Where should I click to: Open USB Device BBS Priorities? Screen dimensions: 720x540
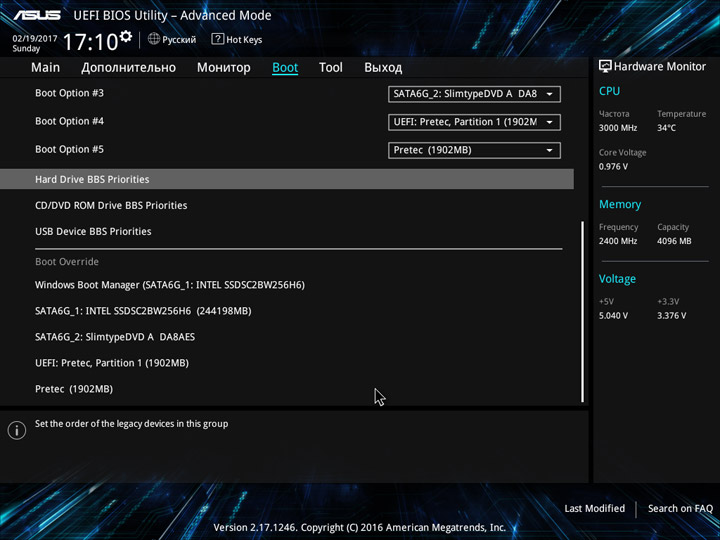pos(93,231)
